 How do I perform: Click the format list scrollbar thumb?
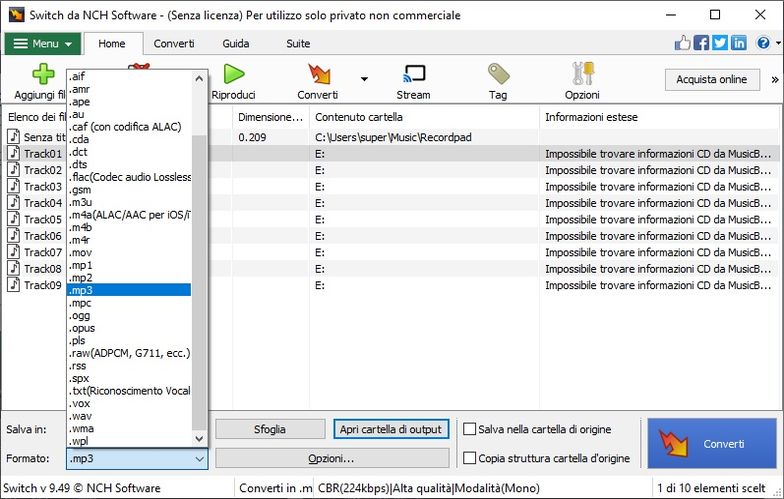pos(199,282)
